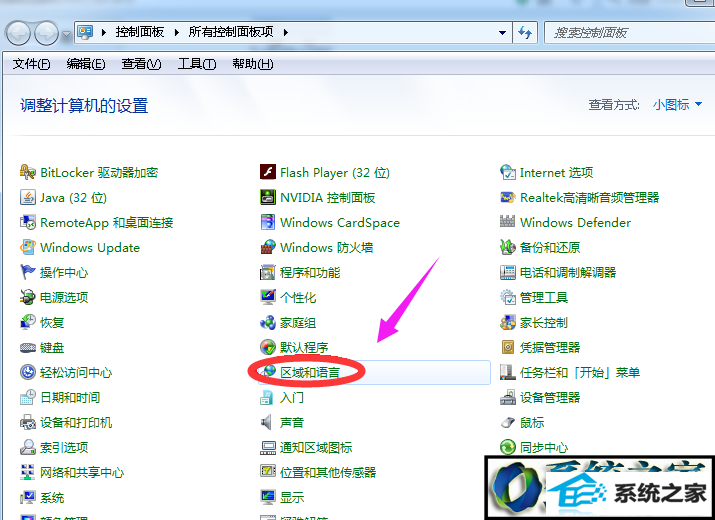This screenshot has height=520, width=715.
Task: Click the 备份和还原 icon
Action: pos(508,247)
